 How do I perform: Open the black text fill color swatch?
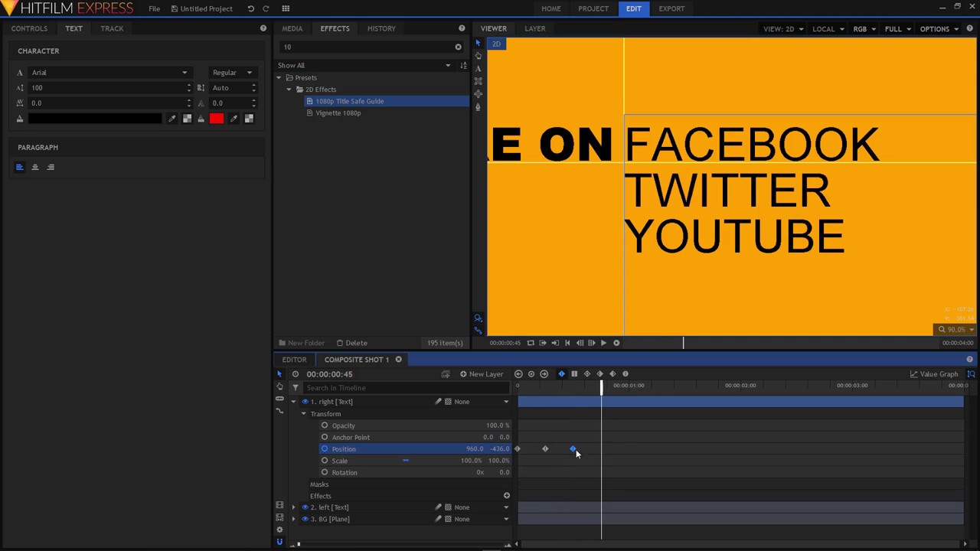pos(96,119)
